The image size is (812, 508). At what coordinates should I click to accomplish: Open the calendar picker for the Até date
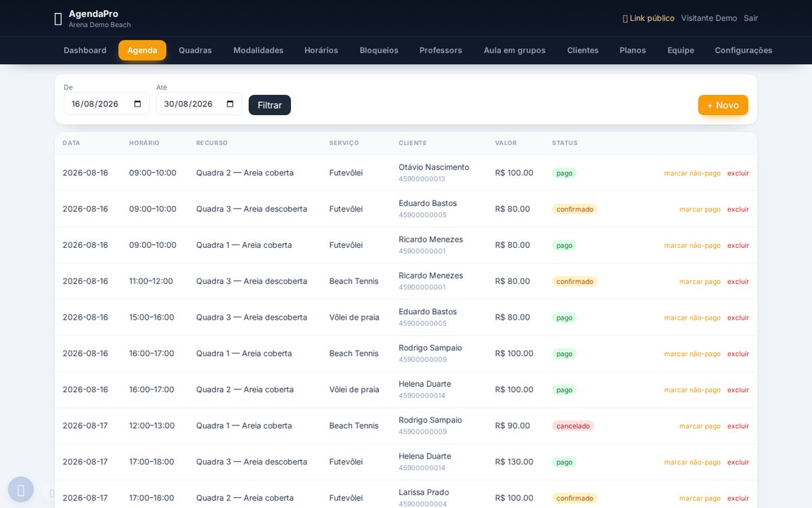(230, 104)
